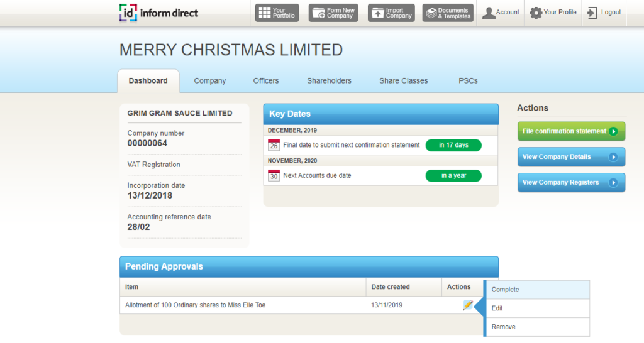
Task: Click the 26 December calendar icon
Action: coord(274,145)
